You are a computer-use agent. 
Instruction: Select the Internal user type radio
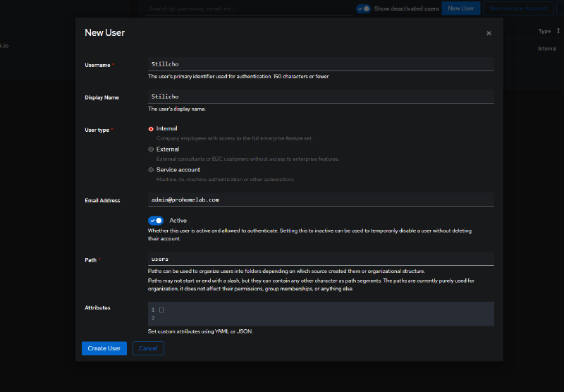pyautogui.click(x=151, y=129)
